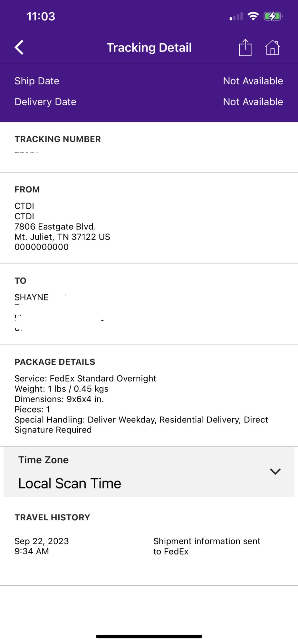This screenshot has height=644, width=298.
Task: Tap the Time Zone label
Action: pos(43,460)
